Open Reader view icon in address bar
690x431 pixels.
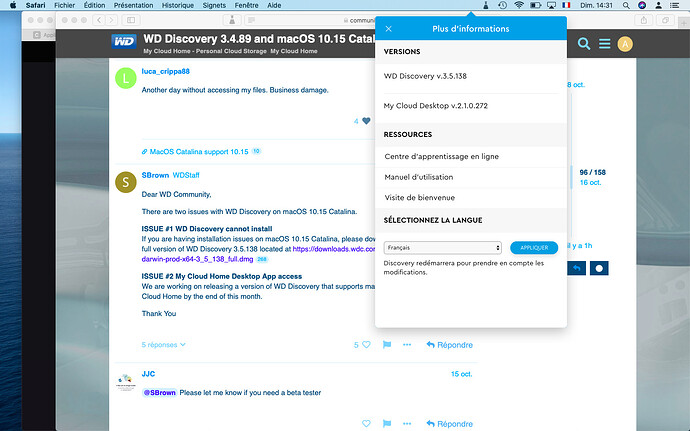click(x=251, y=20)
